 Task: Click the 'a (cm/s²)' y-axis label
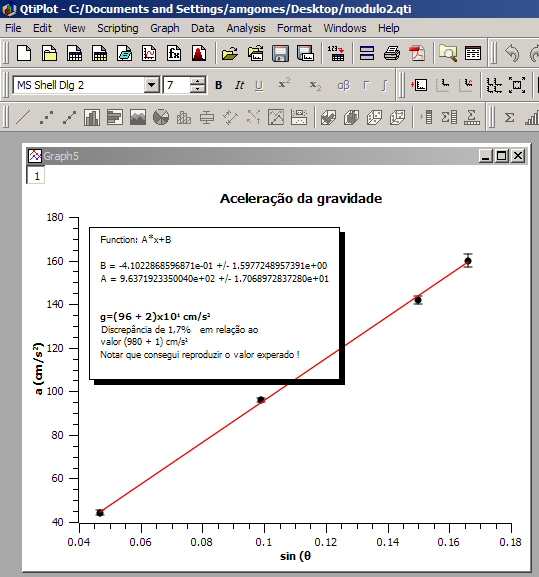click(38, 368)
